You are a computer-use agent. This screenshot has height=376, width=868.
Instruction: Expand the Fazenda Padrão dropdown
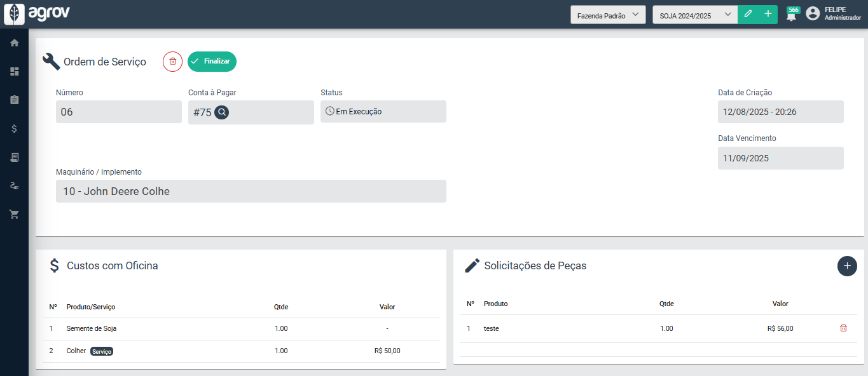click(608, 15)
